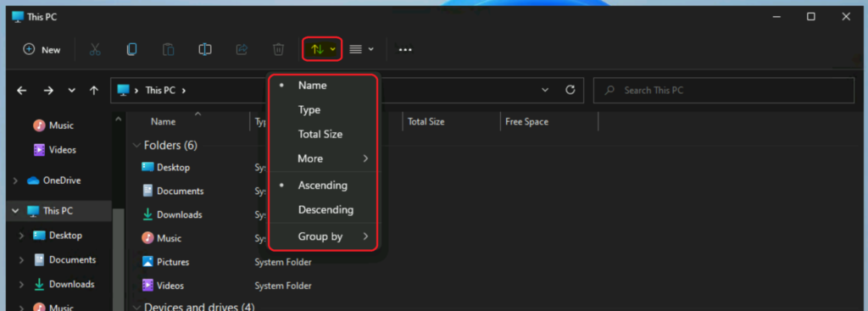
Task: Click System Folder type of Pictures row
Action: [x=283, y=263]
